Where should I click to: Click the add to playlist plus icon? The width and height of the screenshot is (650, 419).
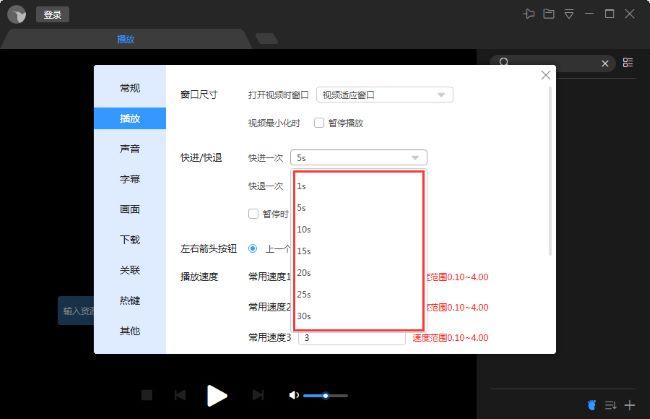(630, 405)
